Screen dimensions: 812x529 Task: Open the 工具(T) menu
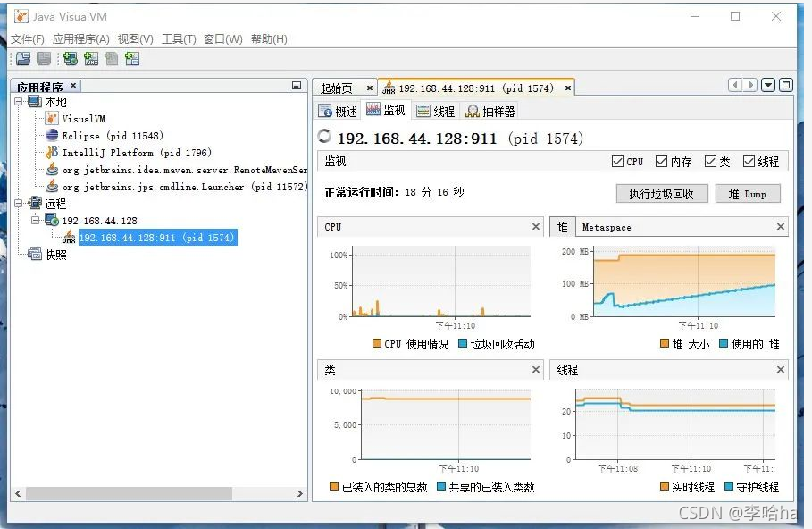(179, 38)
